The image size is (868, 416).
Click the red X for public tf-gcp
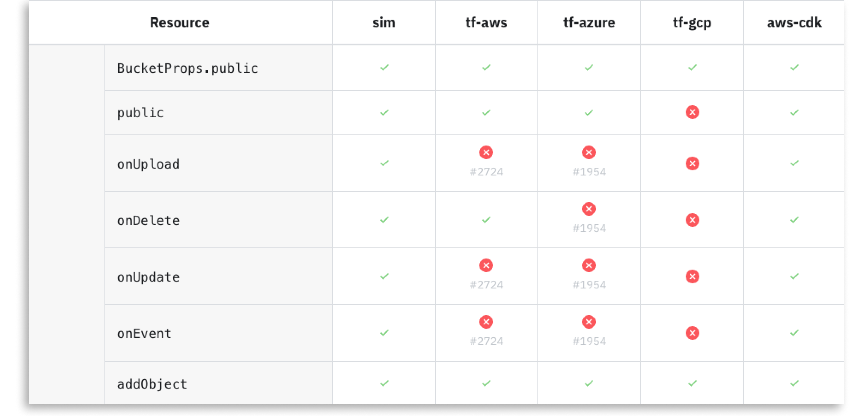(x=692, y=113)
